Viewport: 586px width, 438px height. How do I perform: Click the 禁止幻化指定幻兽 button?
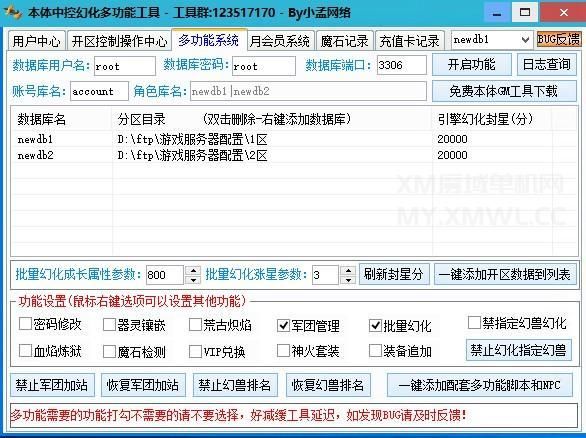click(519, 350)
